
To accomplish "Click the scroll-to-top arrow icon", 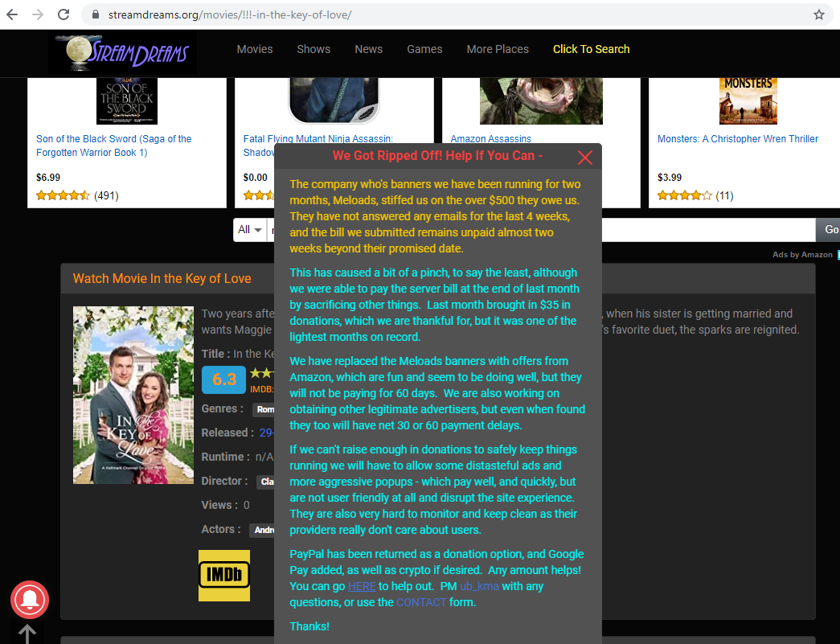I will tap(27, 634).
